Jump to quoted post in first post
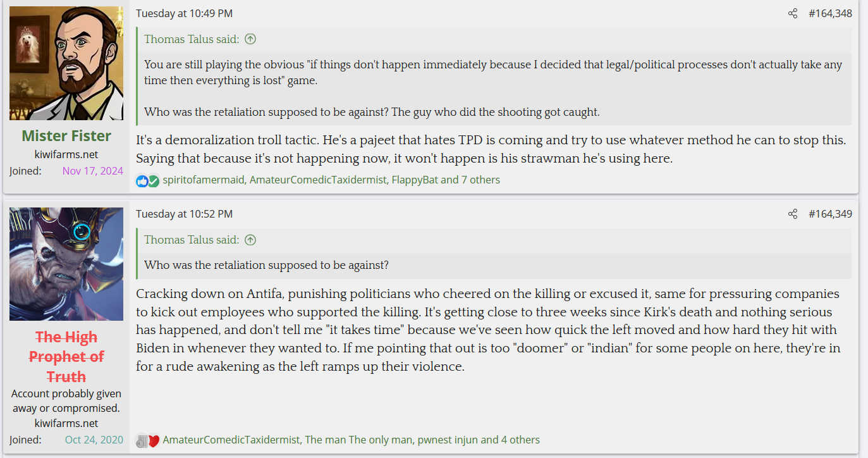This screenshot has height=458, width=868. tap(250, 39)
